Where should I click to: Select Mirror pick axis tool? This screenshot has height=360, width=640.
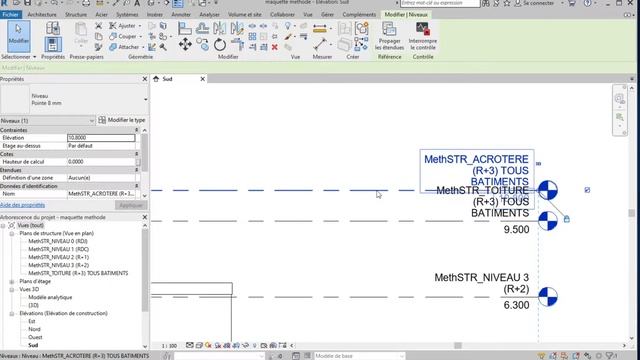(220, 28)
